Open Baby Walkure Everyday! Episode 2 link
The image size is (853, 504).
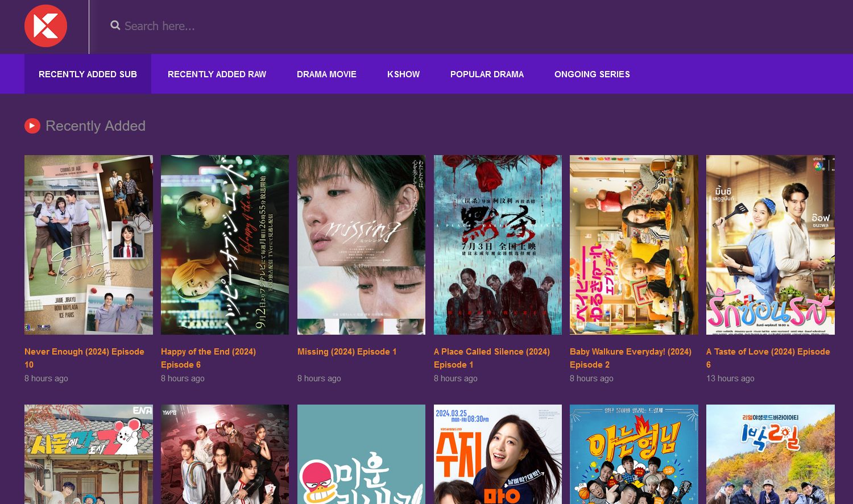(x=631, y=358)
